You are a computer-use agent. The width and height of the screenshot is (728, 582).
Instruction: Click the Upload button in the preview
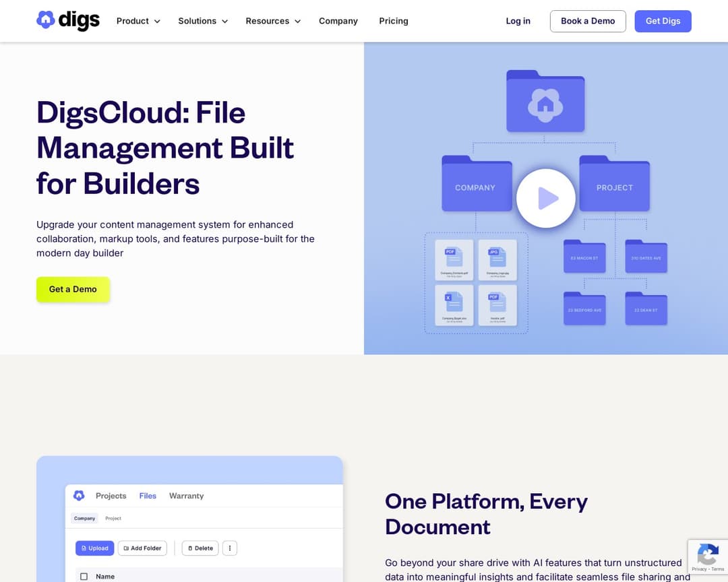95,548
